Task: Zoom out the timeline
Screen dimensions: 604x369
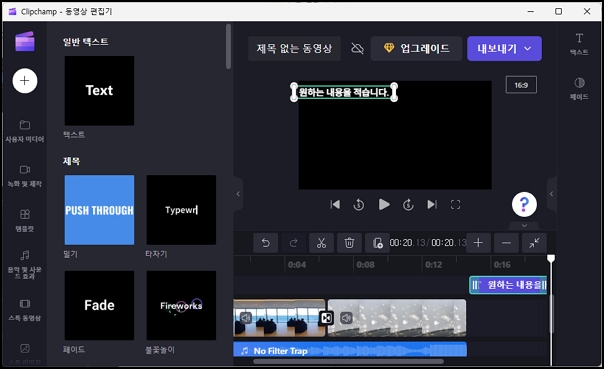Action: 506,243
